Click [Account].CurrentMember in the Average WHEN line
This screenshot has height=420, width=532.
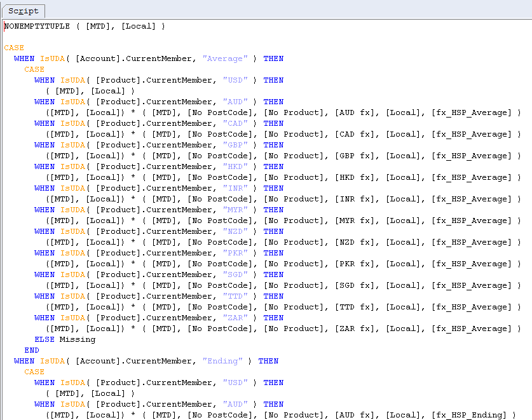[x=133, y=58]
